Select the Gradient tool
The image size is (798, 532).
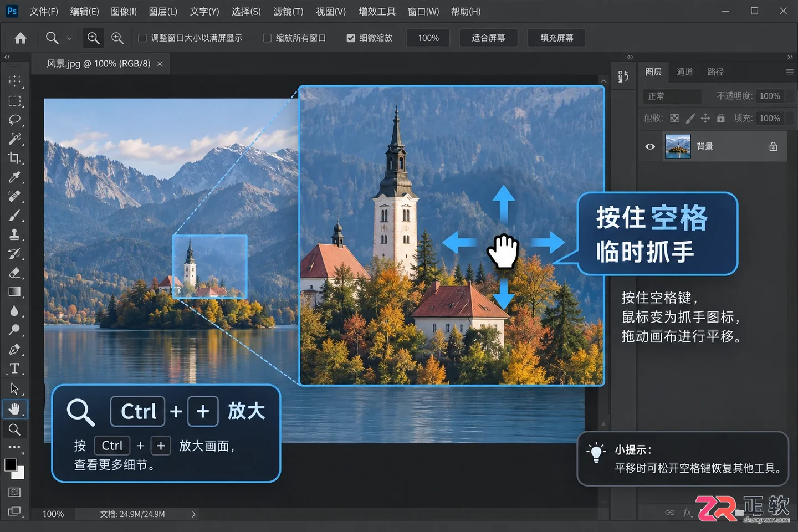coord(14,291)
